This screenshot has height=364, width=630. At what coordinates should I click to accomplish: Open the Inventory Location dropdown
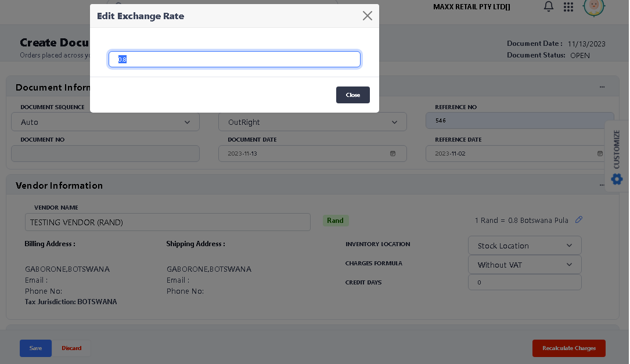(524, 246)
